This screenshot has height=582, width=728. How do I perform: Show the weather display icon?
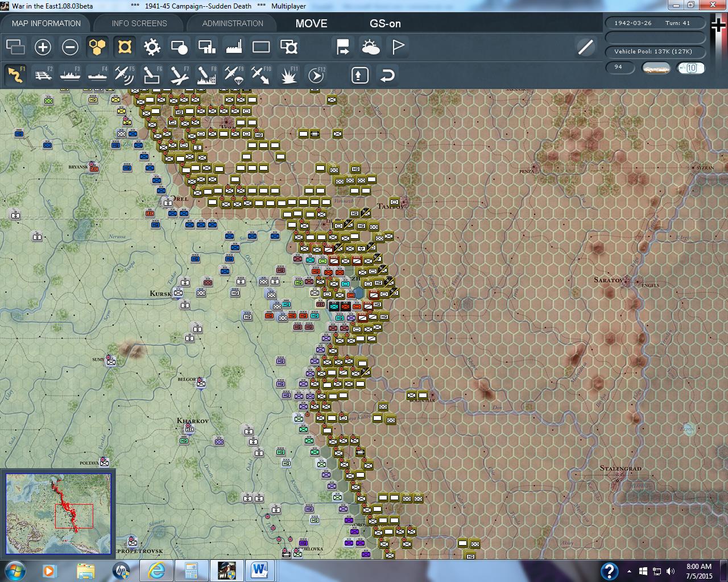click(371, 47)
